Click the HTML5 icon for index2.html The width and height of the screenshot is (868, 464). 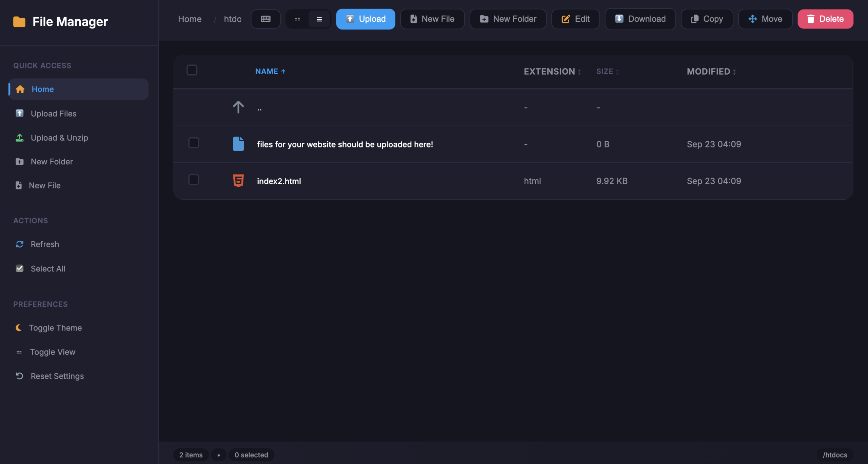(238, 181)
